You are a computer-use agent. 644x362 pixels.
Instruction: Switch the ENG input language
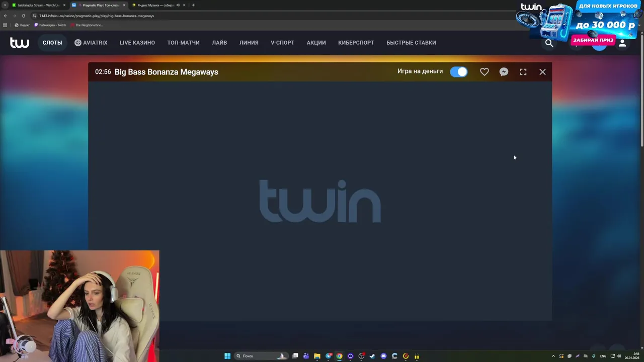603,356
